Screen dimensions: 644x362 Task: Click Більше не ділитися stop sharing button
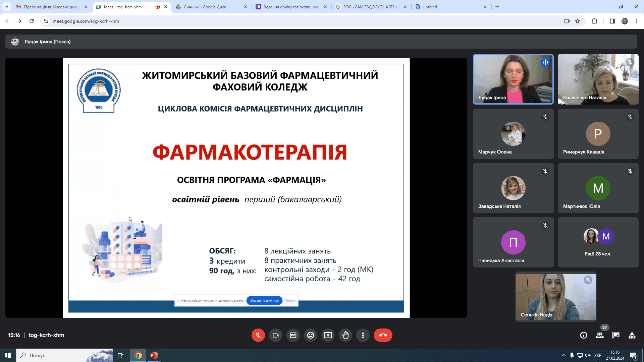[x=264, y=301]
